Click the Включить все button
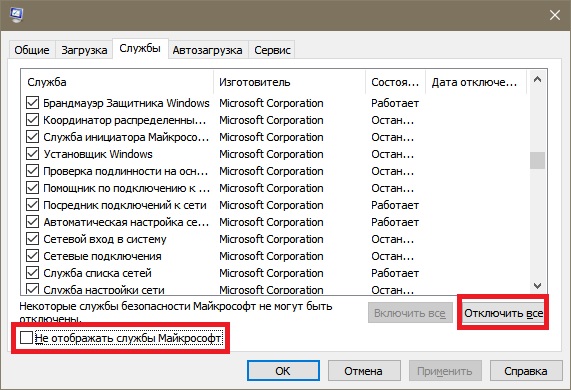This screenshot has height=390, width=571. click(x=410, y=313)
